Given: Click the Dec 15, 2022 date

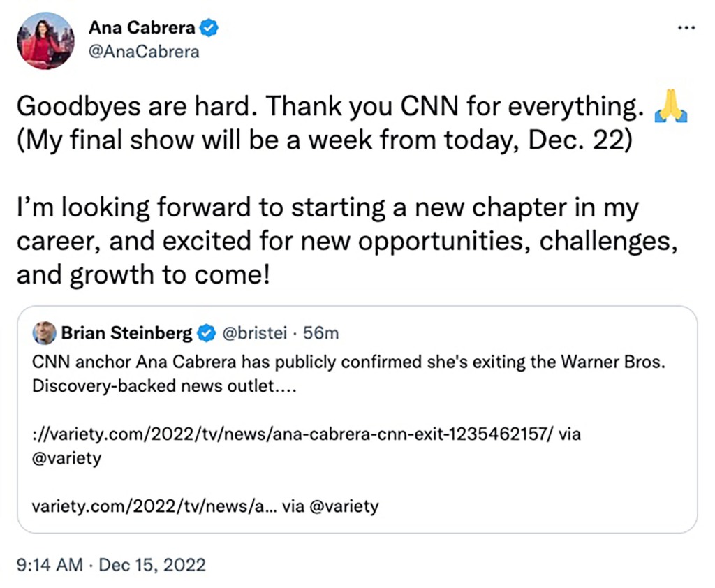Looking at the screenshot, I should point(152,564).
